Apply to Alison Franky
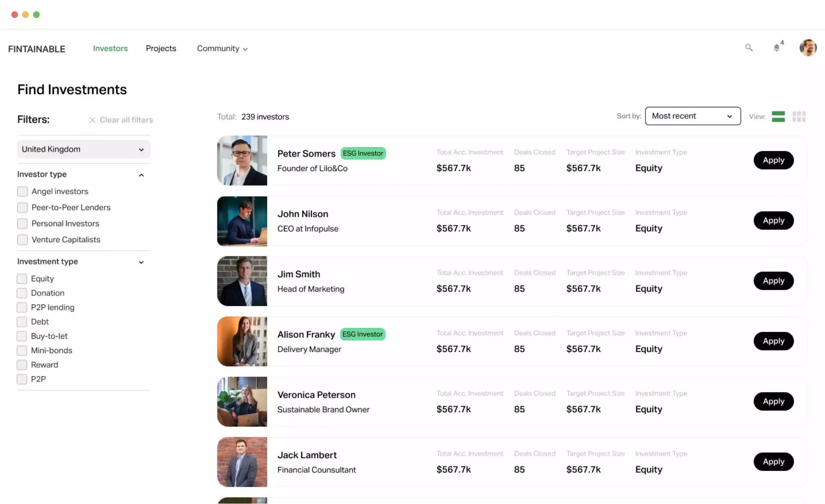The width and height of the screenshot is (825, 504). 773,341
